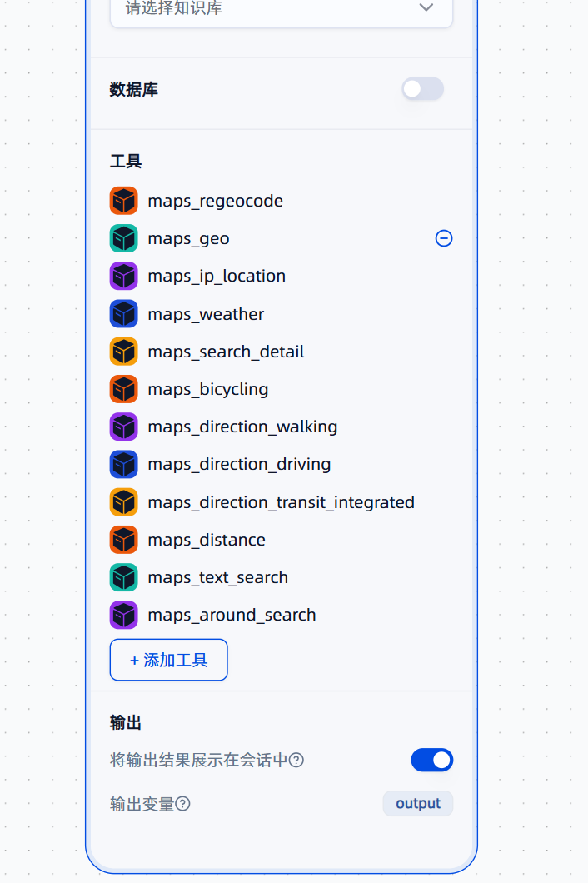Click the 添加工具 button
Screen dimensions: 588x883
coord(169,660)
